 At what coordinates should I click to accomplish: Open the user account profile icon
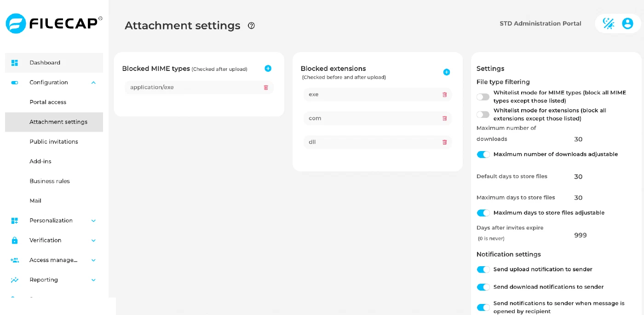coord(627,23)
